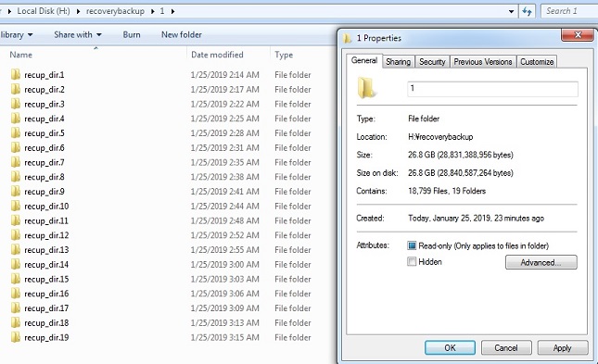
Task: Click the 1/25/2019 2:14 AM date cell
Action: click(x=225, y=75)
